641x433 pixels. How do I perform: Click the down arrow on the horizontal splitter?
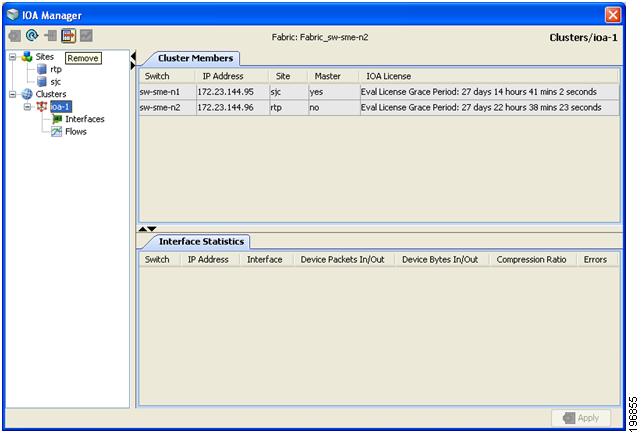(152, 229)
